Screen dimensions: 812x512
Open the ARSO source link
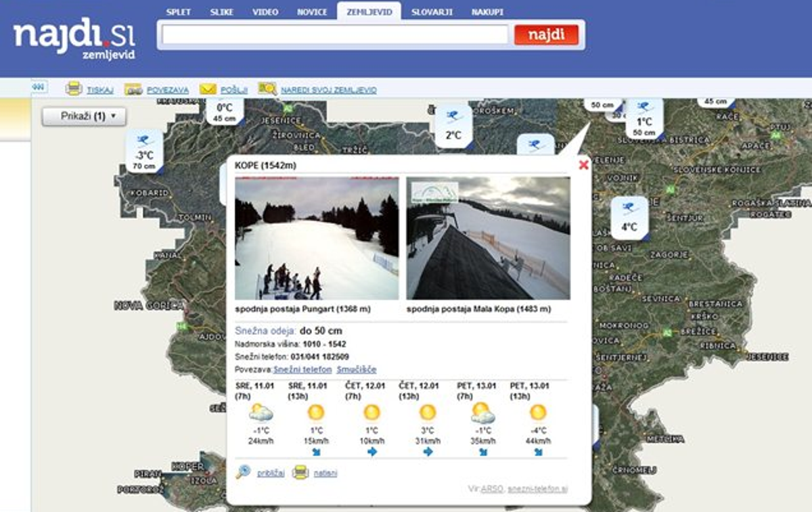tap(492, 488)
